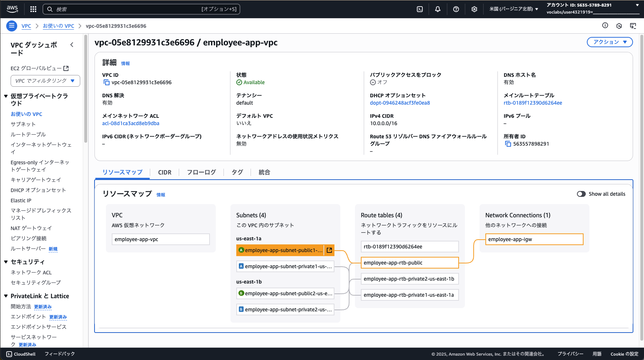
Task: Open EC2 global view external link icon
Action: (x=66, y=68)
